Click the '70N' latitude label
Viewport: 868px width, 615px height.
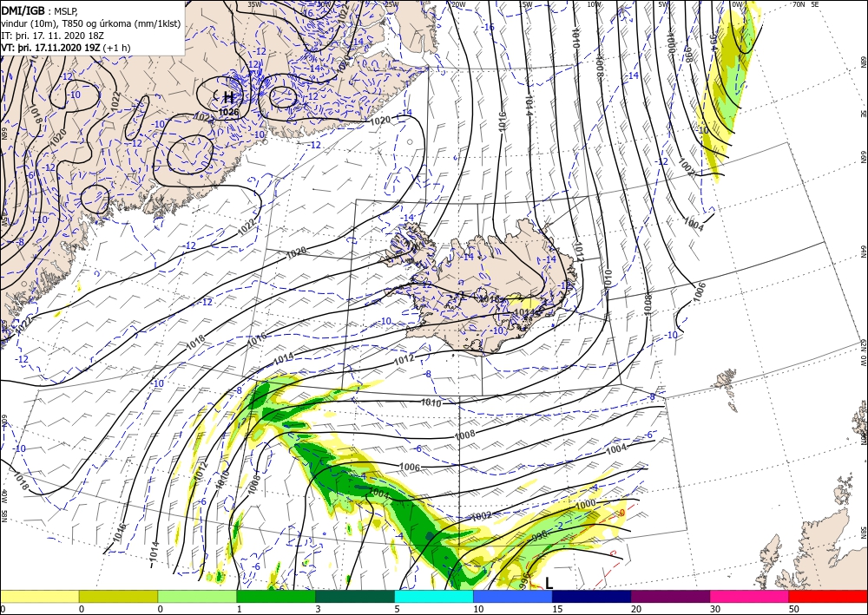click(799, 4)
